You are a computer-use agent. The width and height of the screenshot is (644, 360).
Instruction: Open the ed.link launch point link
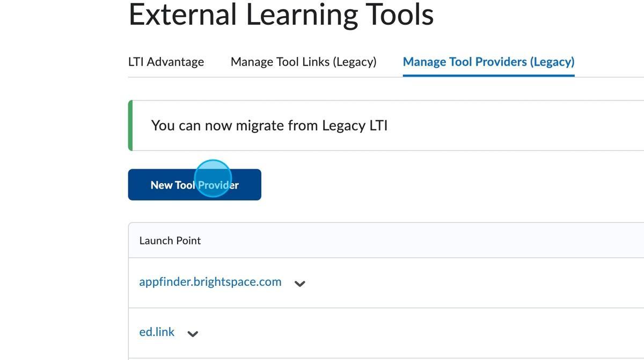(157, 332)
